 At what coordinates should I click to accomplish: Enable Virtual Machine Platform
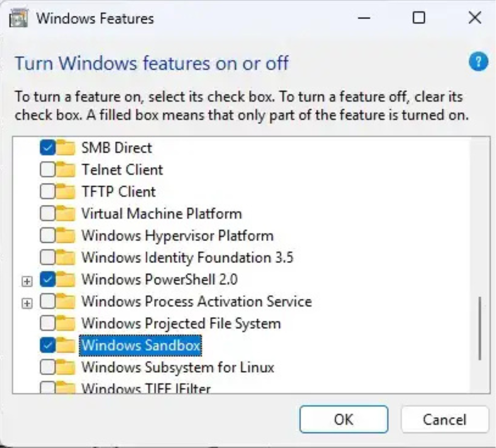pos(47,214)
